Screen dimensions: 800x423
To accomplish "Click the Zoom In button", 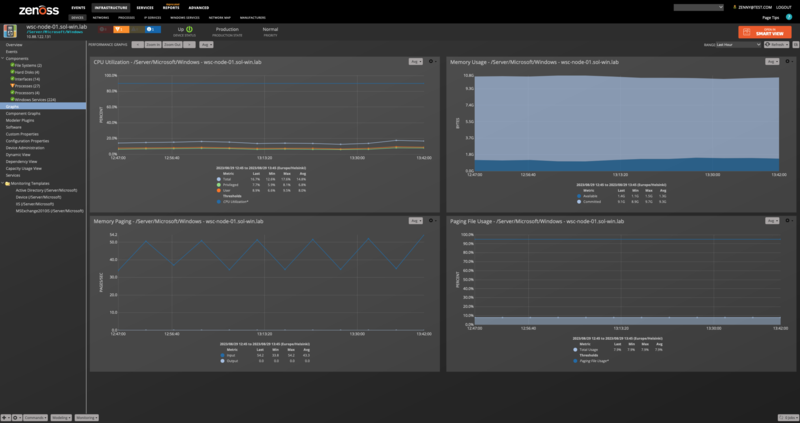I will click(153, 45).
